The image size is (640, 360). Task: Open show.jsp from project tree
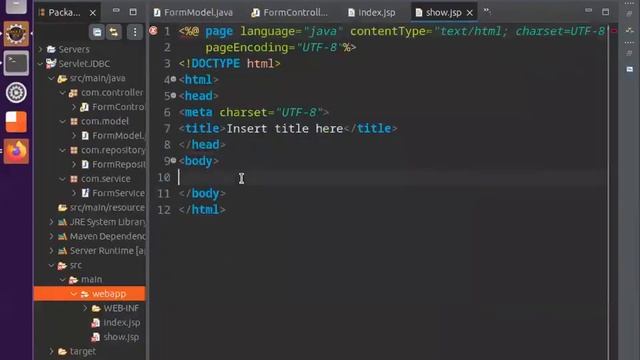(116, 337)
